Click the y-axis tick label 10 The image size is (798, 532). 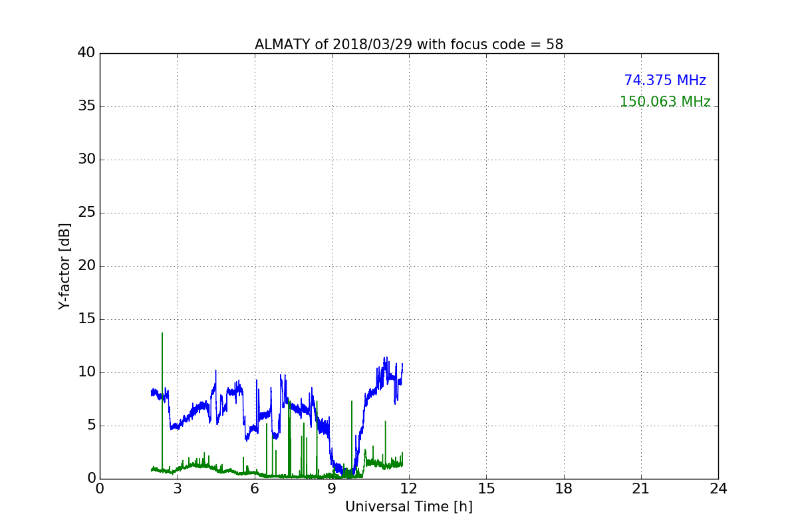[x=86, y=372]
